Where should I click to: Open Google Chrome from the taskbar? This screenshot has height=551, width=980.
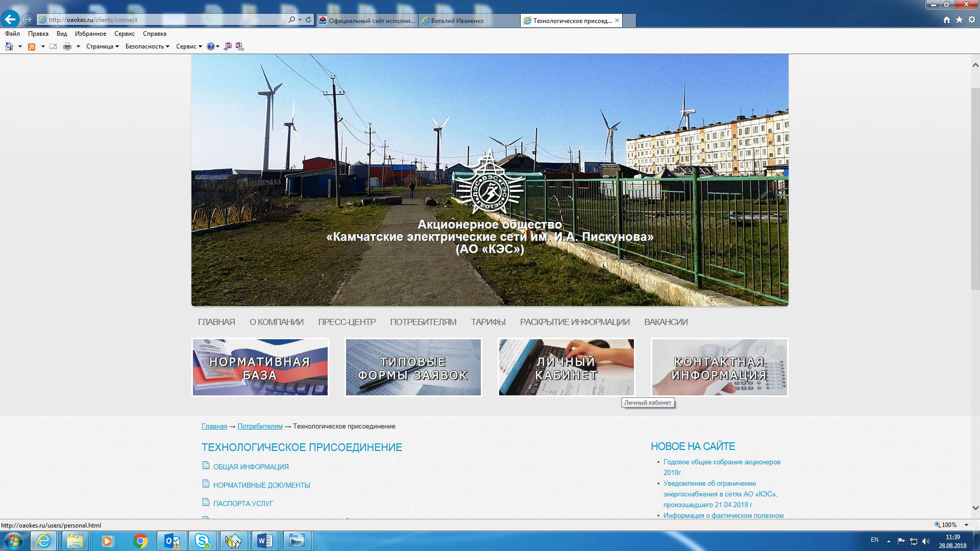(140, 541)
